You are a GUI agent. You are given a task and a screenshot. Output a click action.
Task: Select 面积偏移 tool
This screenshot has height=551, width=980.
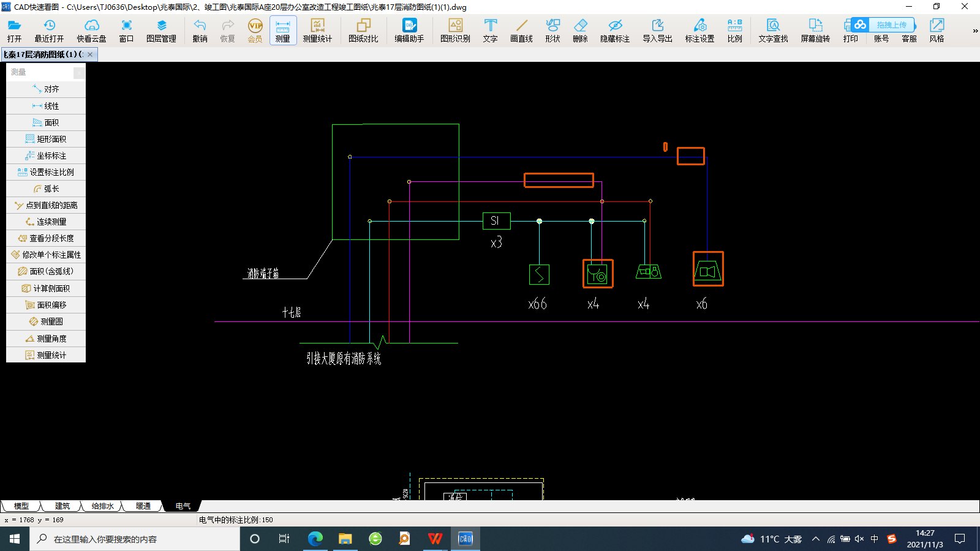[46, 305]
